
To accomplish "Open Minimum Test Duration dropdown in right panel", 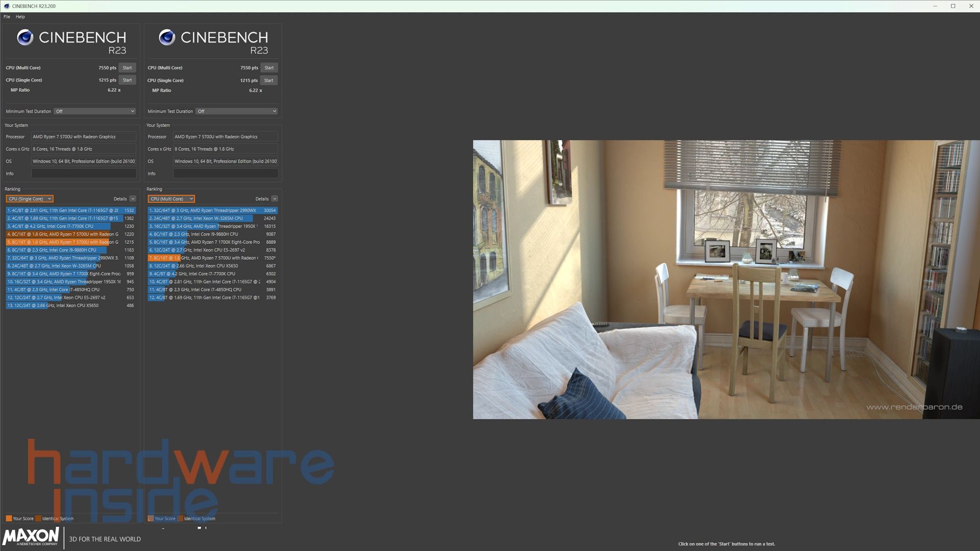I will point(237,111).
